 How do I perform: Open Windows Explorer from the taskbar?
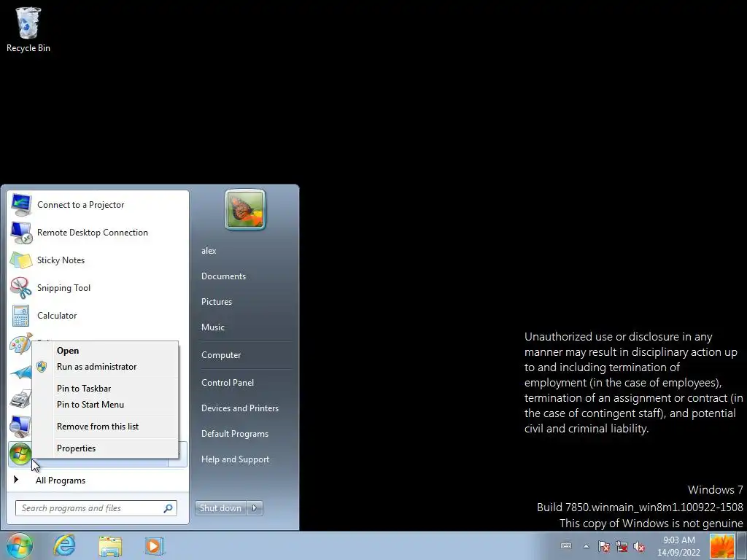[x=110, y=545]
